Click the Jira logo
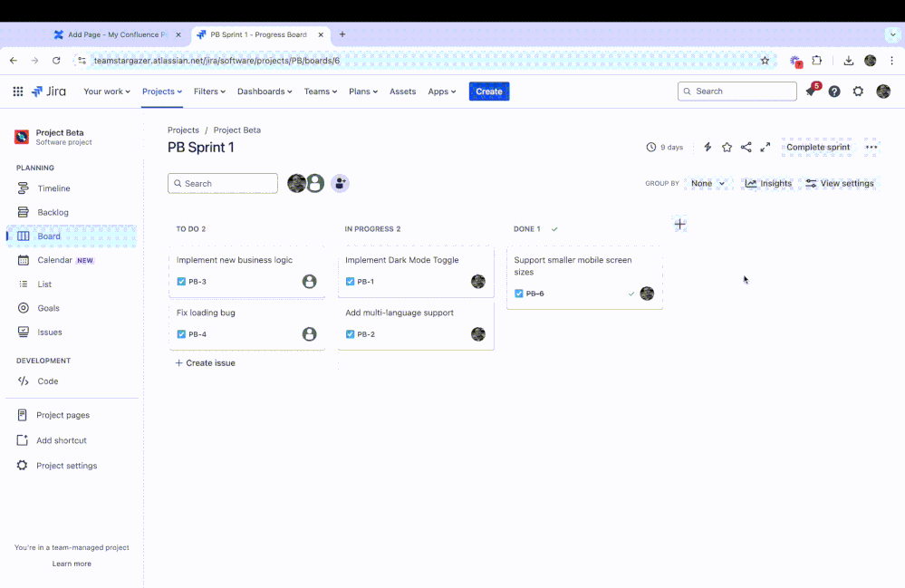Viewport: 905px width, 588px height. tap(49, 92)
